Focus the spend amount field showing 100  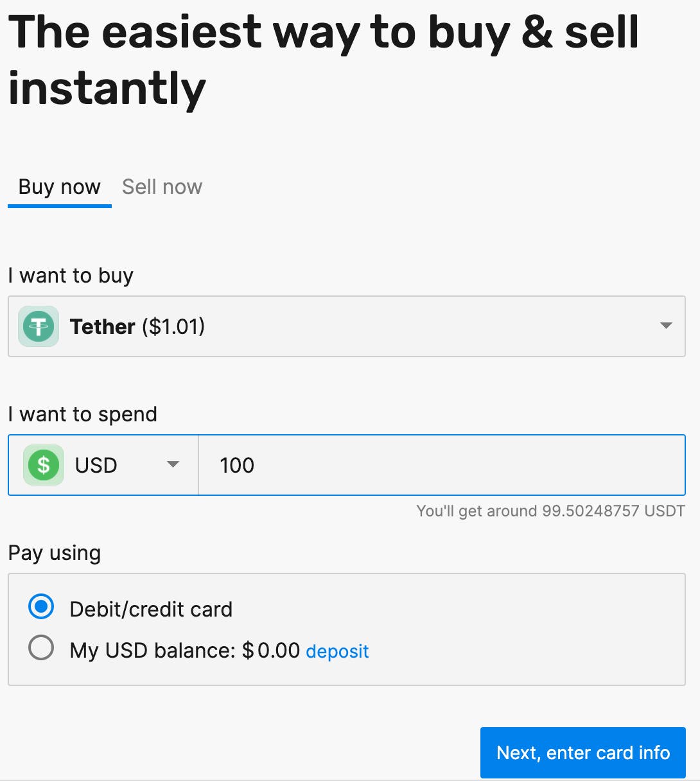click(442, 465)
